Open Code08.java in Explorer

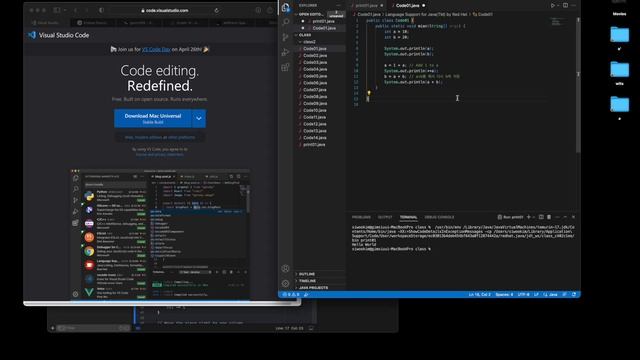[x=315, y=97]
